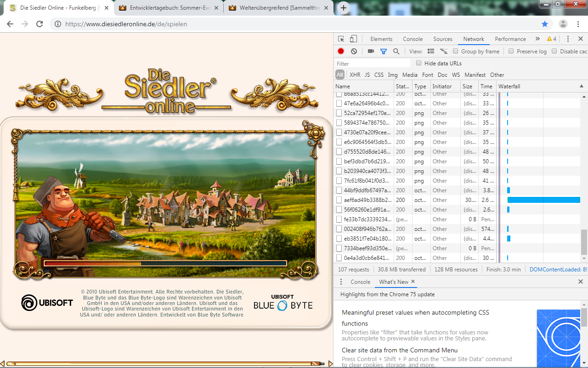Image resolution: width=588 pixels, height=368 pixels.
Task: Check the box for row eb3851f7e04b180
Action: click(339, 239)
